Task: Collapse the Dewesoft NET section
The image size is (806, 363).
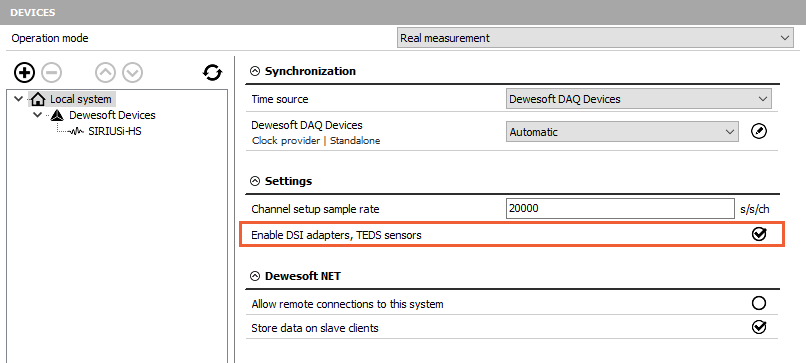Action: tap(255, 276)
